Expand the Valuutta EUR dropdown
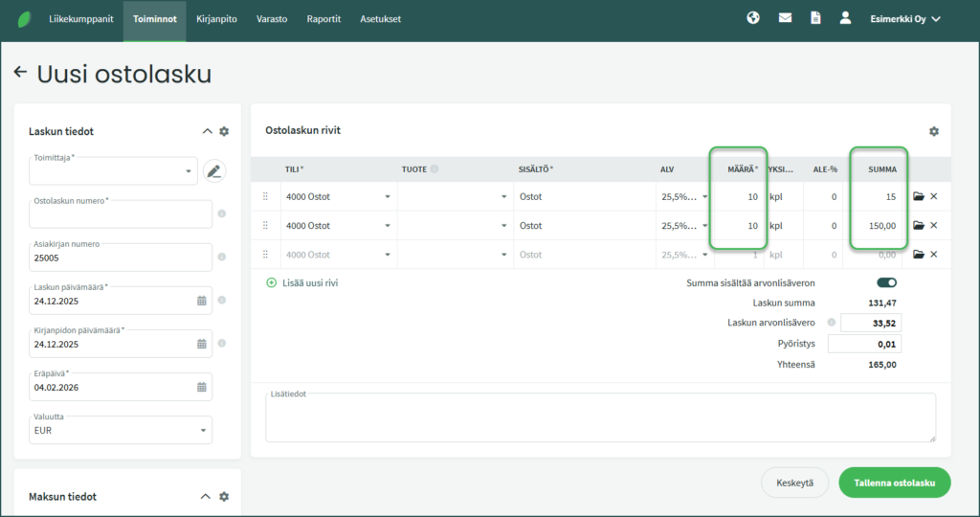This screenshot has height=517, width=980. point(121,431)
